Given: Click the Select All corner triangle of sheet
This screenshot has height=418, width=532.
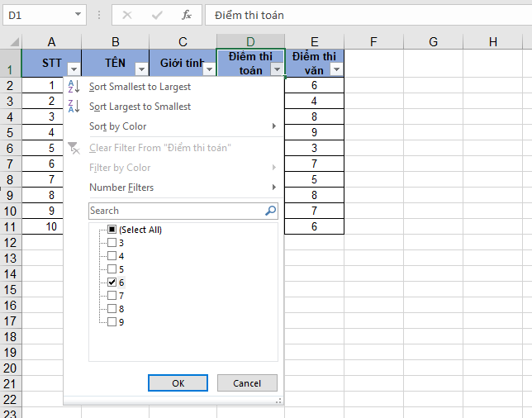Looking at the screenshot, I should click(x=11, y=41).
